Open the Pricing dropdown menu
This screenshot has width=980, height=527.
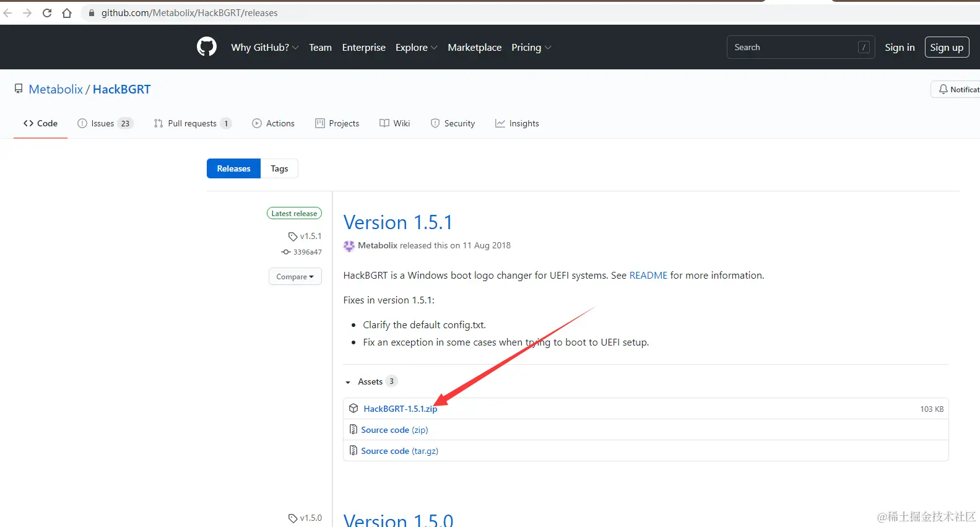(531, 48)
